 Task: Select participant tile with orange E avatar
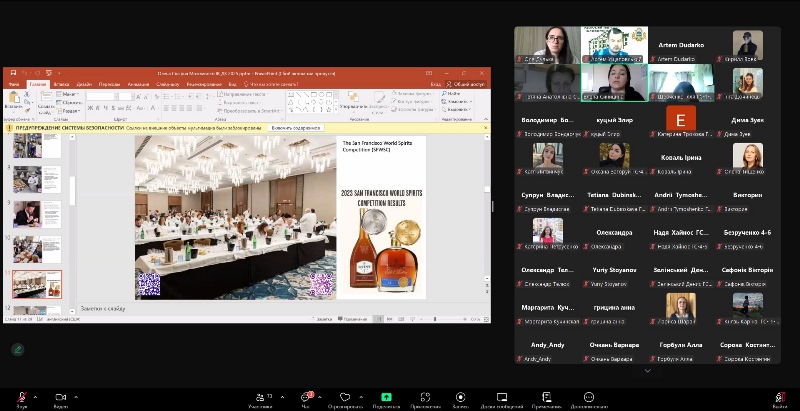point(681,120)
